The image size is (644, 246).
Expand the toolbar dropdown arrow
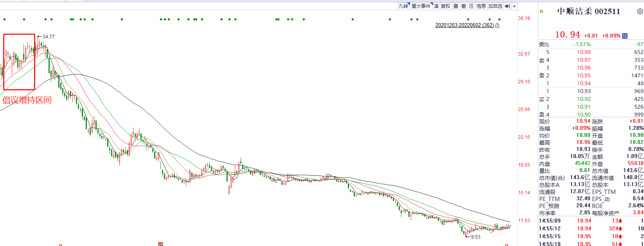tap(514, 6)
